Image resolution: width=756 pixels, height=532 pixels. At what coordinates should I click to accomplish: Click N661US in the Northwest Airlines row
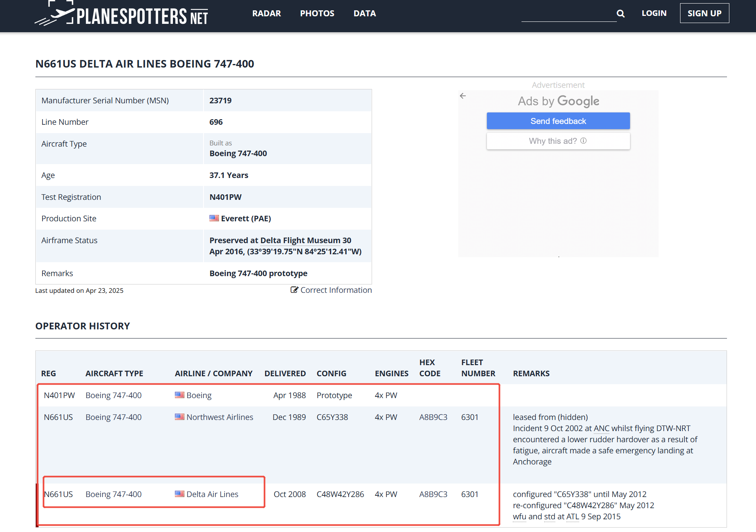pyautogui.click(x=58, y=417)
